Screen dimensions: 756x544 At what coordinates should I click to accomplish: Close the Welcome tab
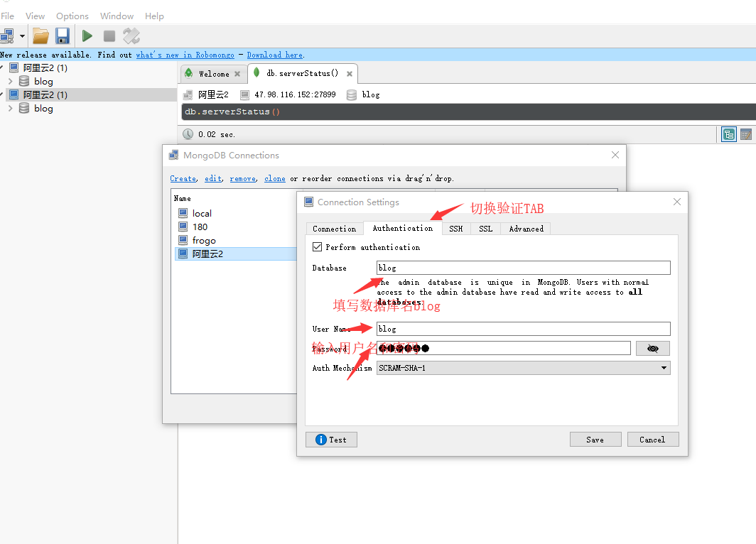coord(237,74)
